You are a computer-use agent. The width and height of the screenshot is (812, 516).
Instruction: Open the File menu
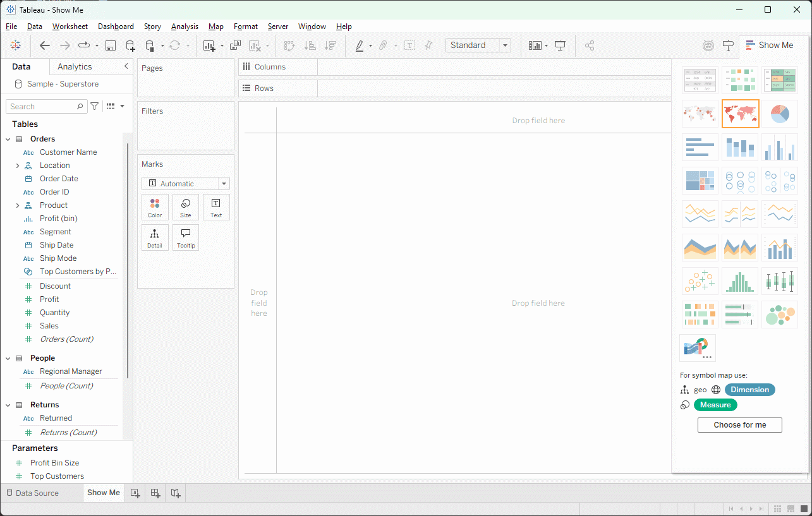(11, 27)
